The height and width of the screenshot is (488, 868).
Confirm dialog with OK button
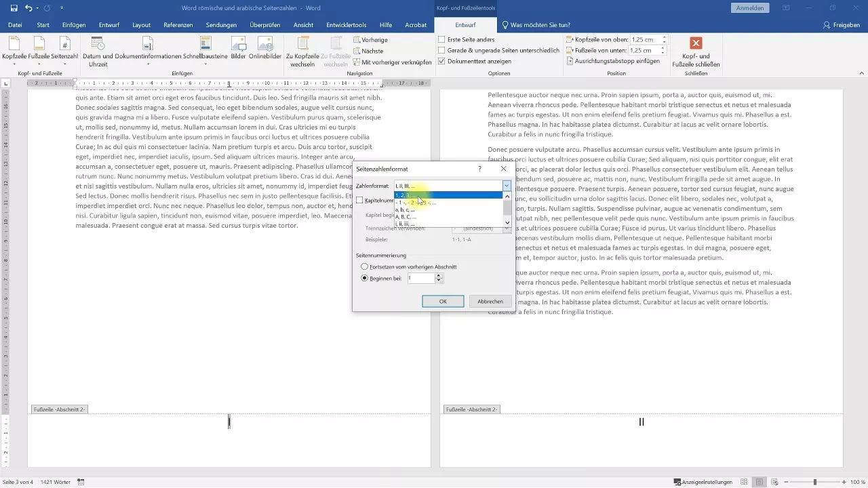[442, 301]
